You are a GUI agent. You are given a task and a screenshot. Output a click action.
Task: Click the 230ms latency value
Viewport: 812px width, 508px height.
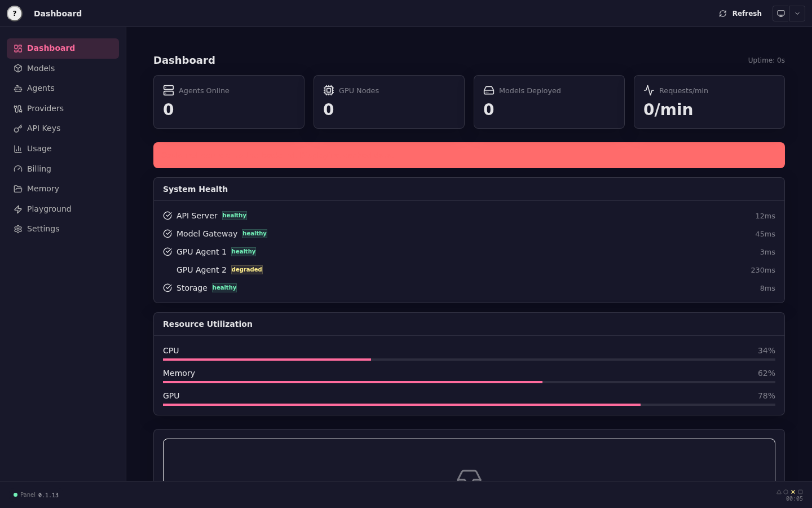763,270
